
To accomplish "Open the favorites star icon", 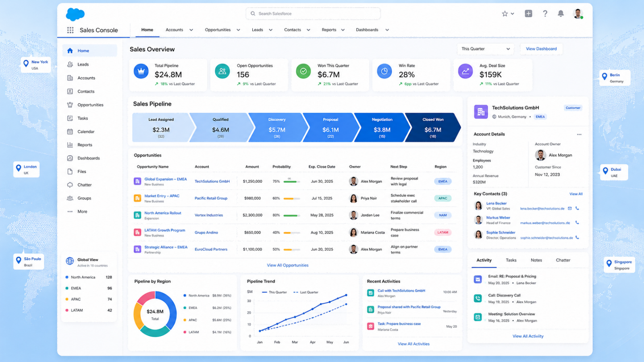I will pyautogui.click(x=505, y=14).
